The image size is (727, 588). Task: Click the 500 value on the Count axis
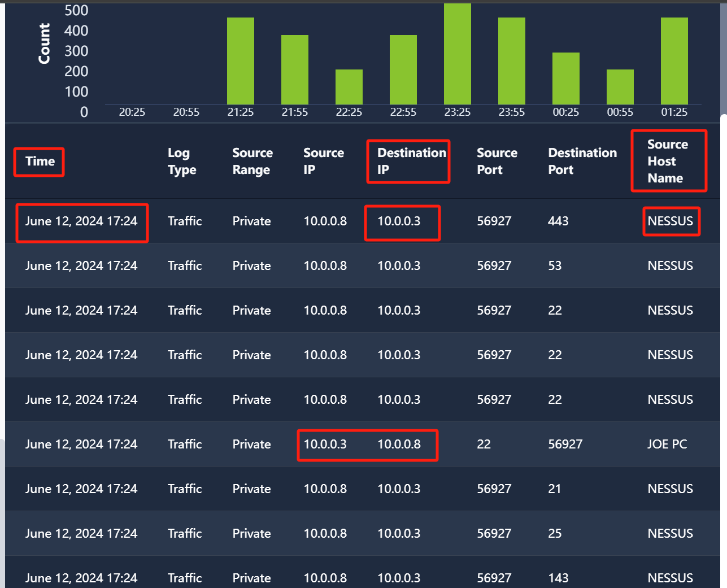[x=76, y=11]
